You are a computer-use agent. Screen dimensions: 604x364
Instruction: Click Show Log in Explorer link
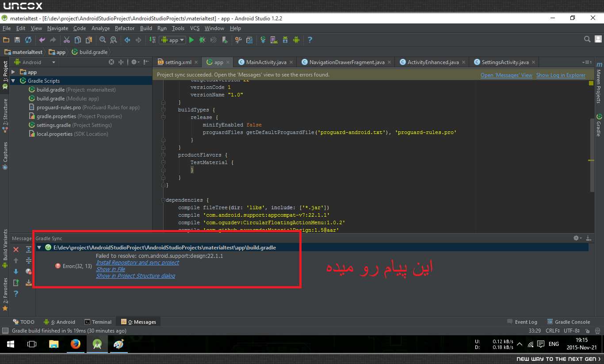click(x=561, y=75)
